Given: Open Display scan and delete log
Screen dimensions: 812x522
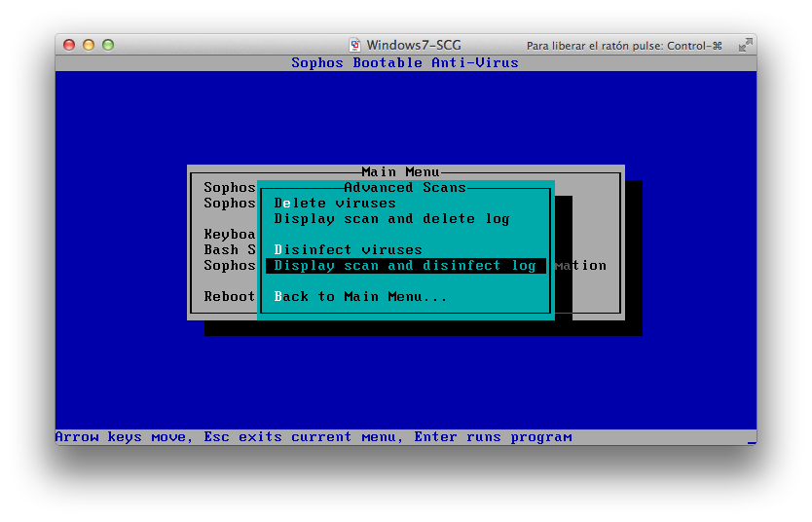Looking at the screenshot, I should coord(391,219).
